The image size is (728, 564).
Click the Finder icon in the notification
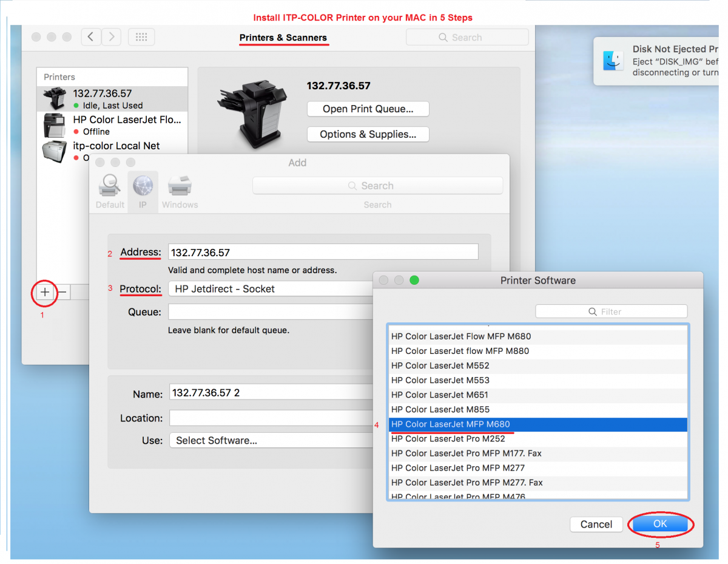[613, 61]
